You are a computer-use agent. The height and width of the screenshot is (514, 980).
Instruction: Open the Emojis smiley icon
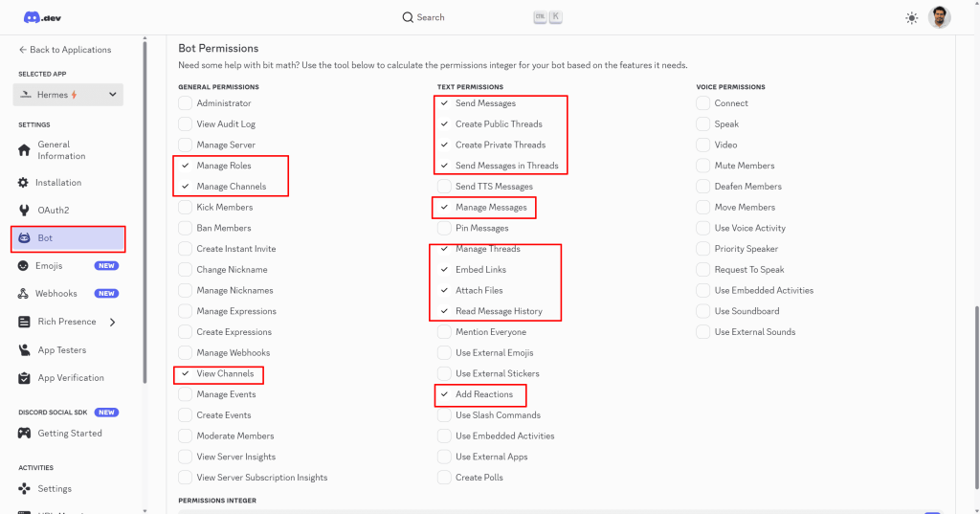pyautogui.click(x=24, y=266)
